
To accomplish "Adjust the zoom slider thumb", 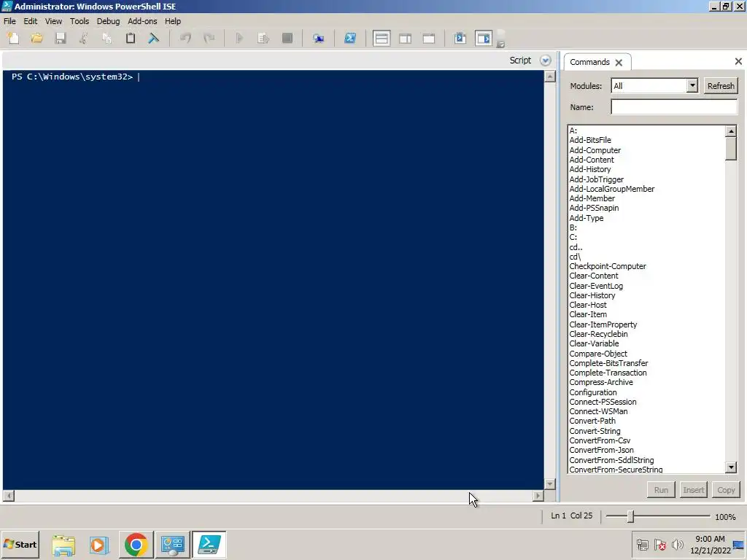I will [631, 517].
